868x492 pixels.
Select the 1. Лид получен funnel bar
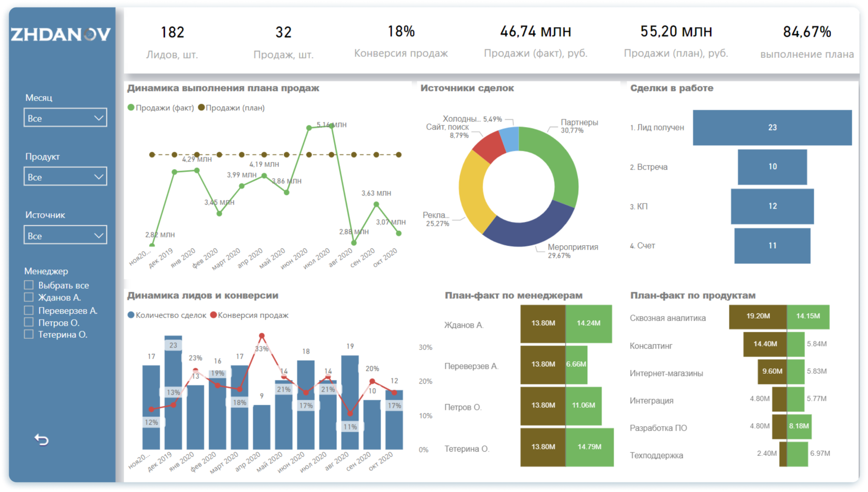click(772, 128)
